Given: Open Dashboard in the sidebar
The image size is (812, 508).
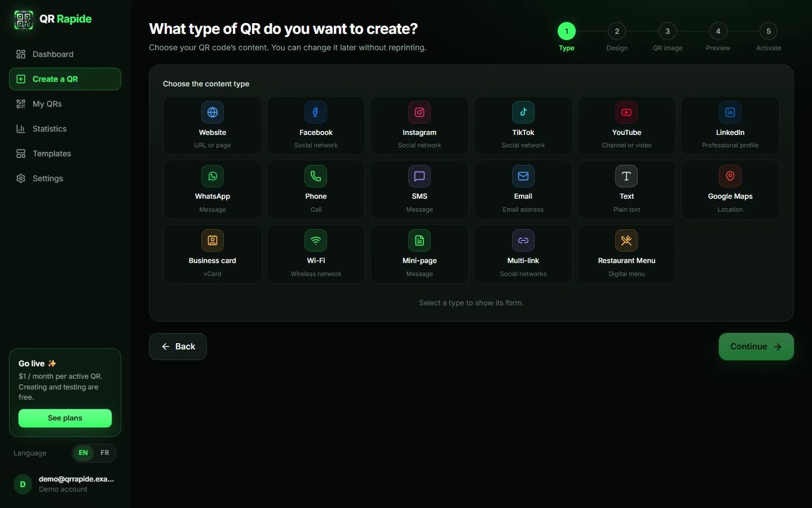Looking at the screenshot, I should click(x=65, y=54).
